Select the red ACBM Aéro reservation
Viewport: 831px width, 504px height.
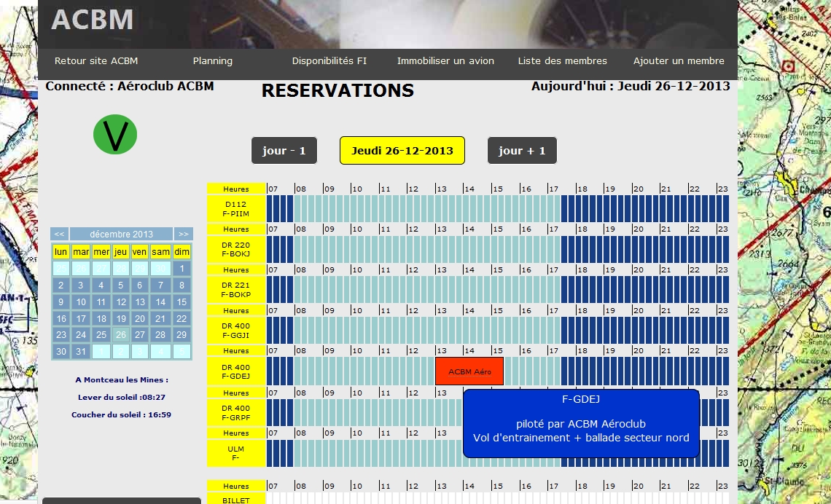pos(469,371)
